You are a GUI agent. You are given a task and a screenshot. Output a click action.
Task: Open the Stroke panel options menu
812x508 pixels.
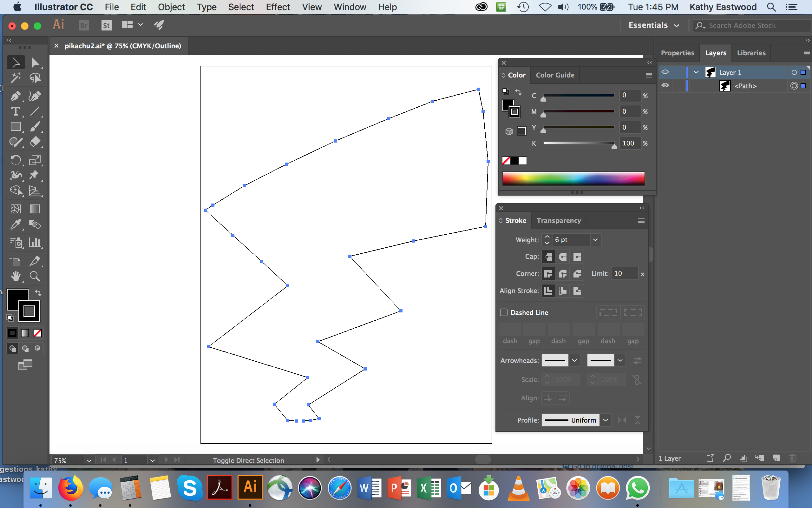[641, 221]
